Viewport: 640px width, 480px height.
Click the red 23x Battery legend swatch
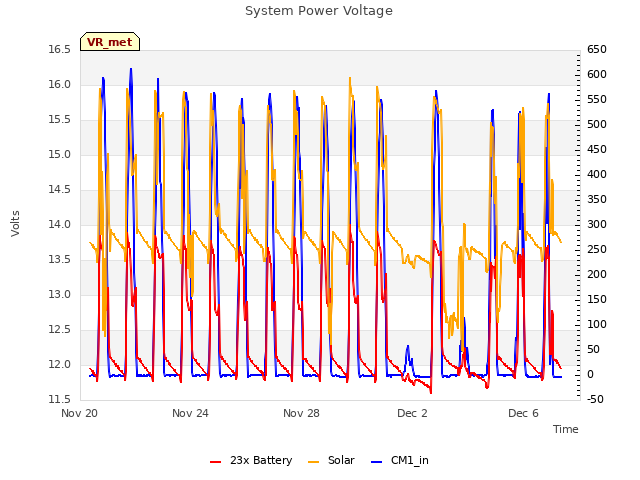click(216, 462)
